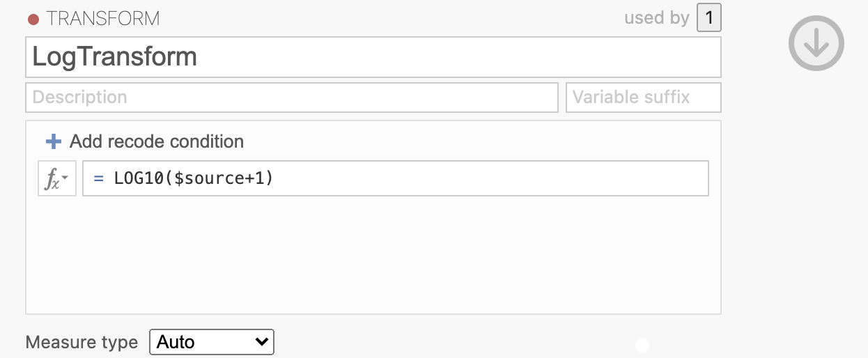Click the chevron on the Auto select box
Screen dimensions: 868x358
tap(262, 342)
